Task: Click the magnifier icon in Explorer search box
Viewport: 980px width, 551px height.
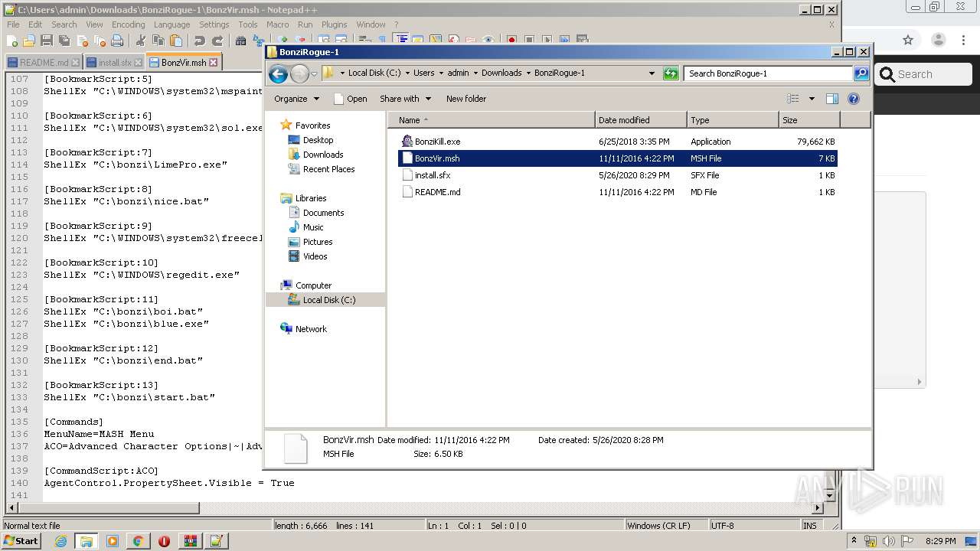Action: pos(861,73)
